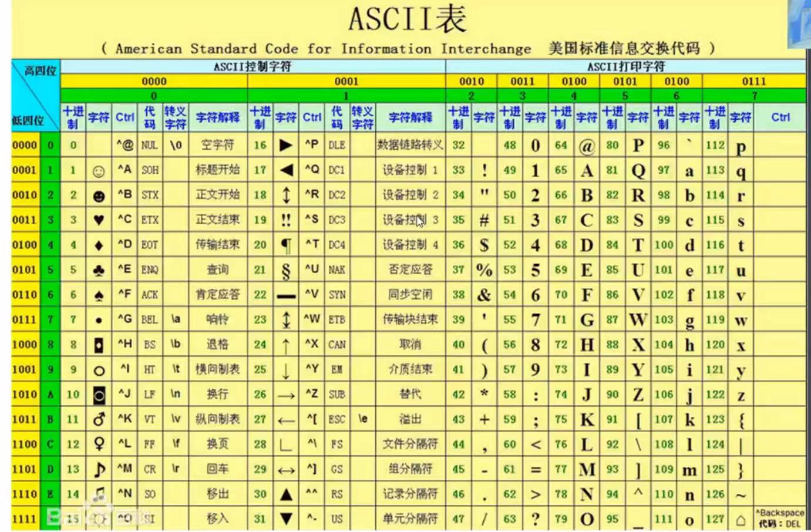Select the "$" character cell beside 36
Image resolution: width=811 pixels, height=532 pixels.
484,245
